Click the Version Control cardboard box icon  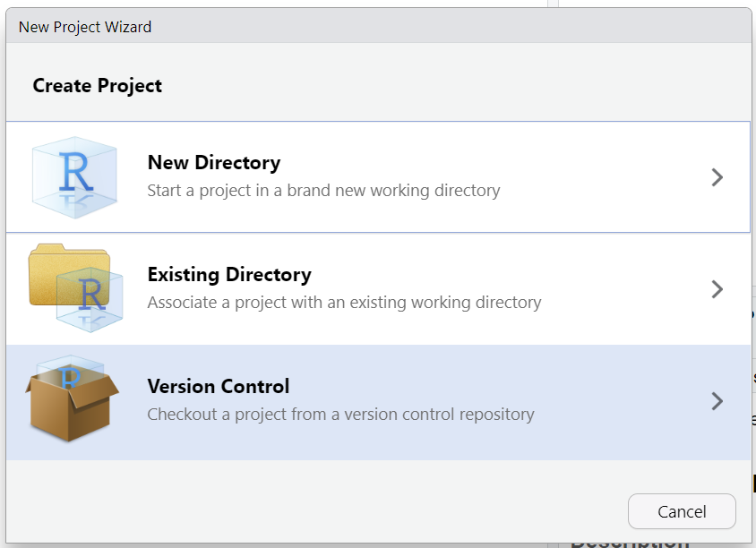tap(73, 398)
